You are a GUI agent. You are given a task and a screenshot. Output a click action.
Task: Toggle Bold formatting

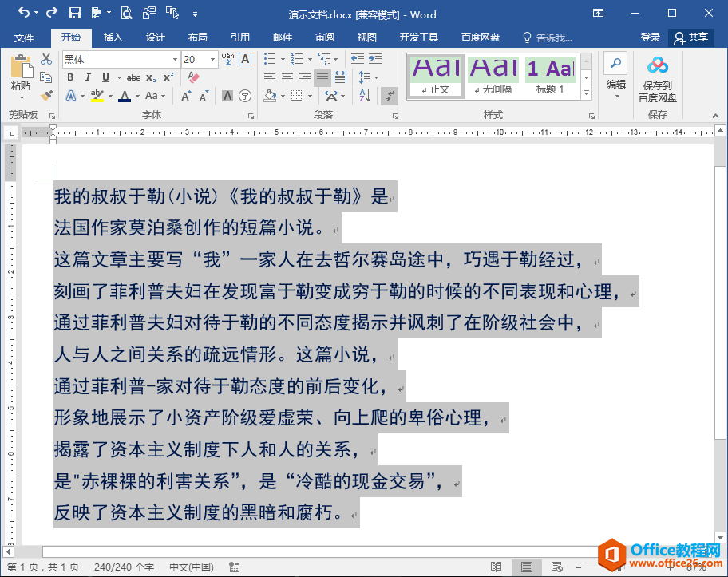click(70, 77)
